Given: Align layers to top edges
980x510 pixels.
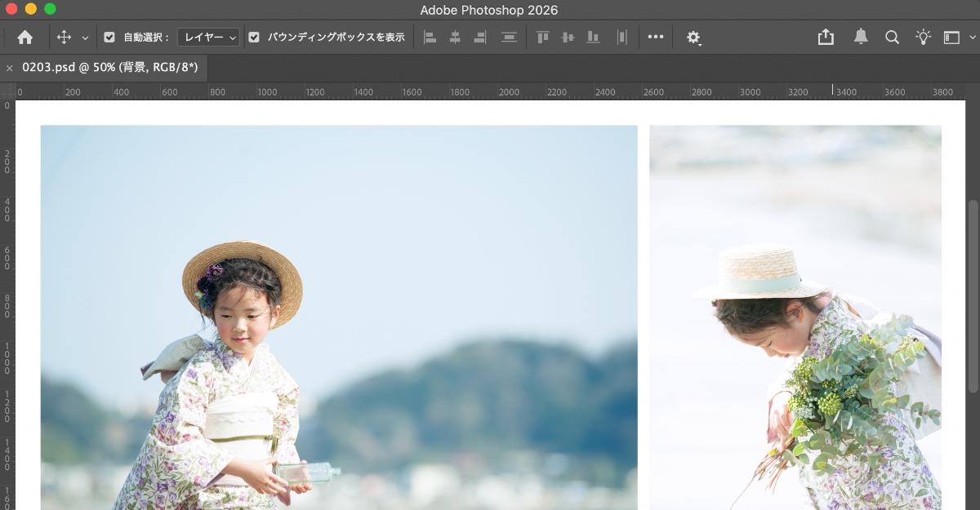Looking at the screenshot, I should coord(543,37).
